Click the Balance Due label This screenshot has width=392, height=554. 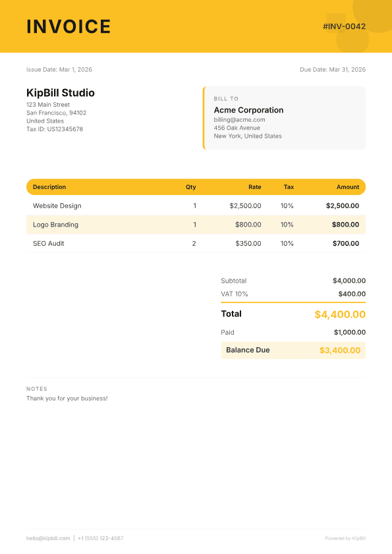coord(248,350)
